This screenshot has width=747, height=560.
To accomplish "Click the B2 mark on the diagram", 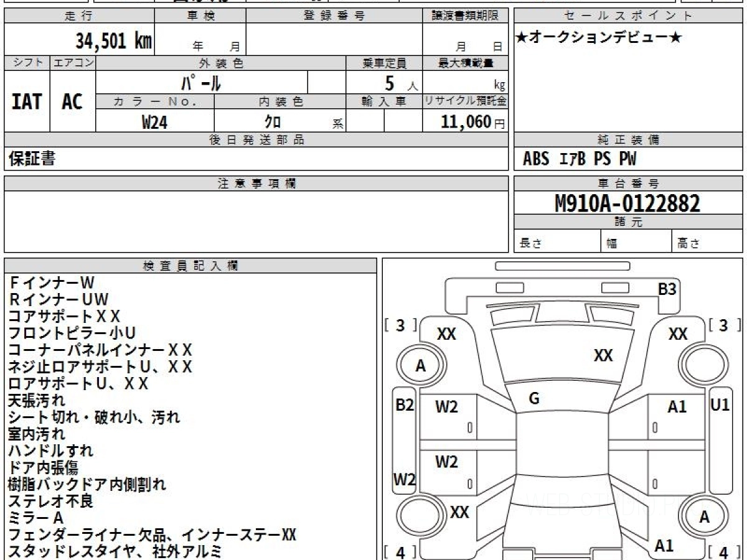I will [x=405, y=405].
